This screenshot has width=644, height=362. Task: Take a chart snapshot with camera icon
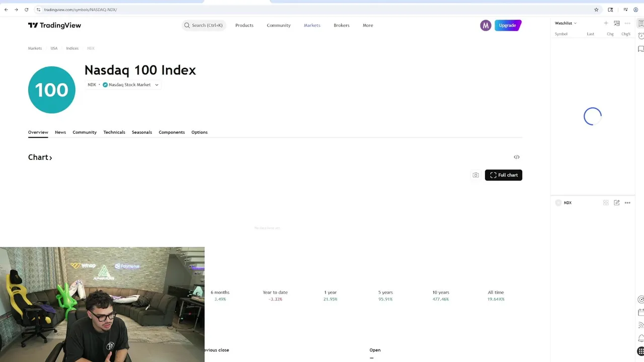(x=475, y=175)
